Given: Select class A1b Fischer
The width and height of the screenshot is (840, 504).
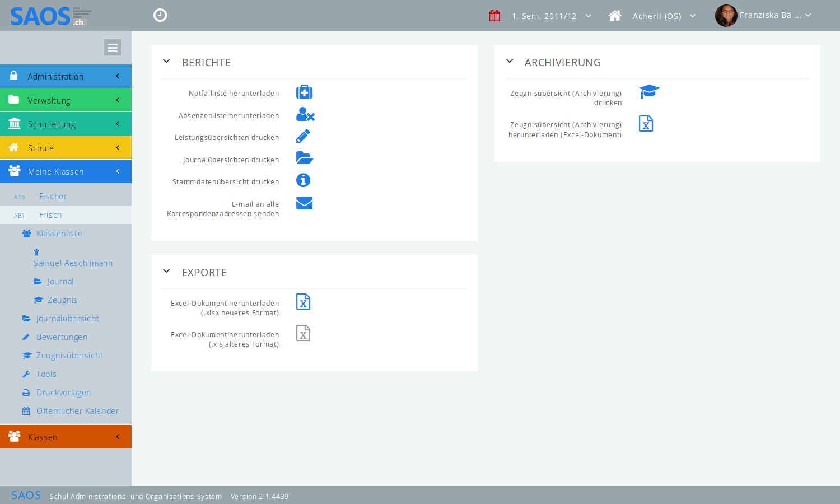Looking at the screenshot, I should pos(66,197).
